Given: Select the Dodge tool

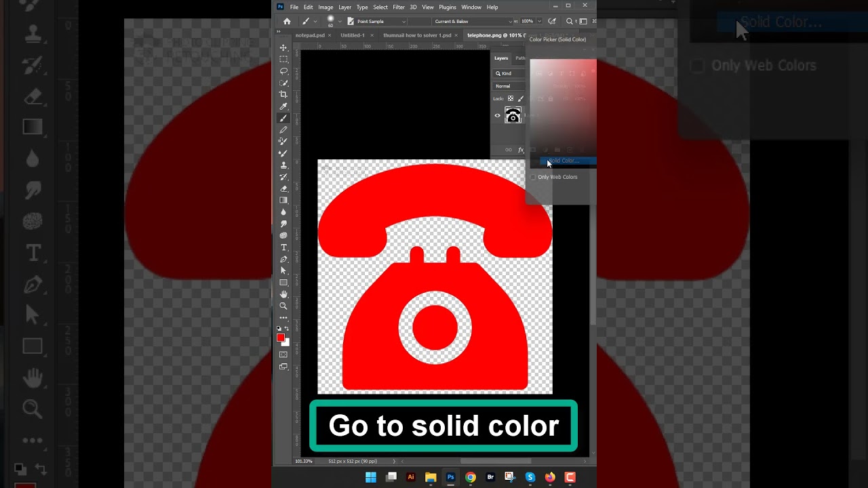Looking at the screenshot, I should pos(283,224).
